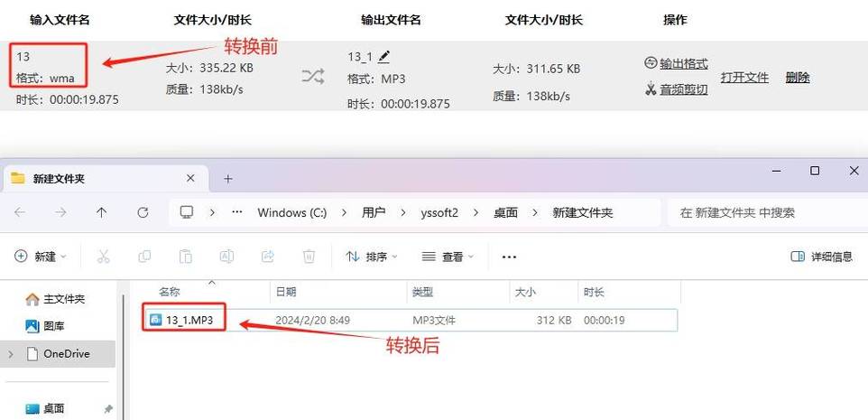Click the Paste toolbar icon
Screen dimensions: 868x420
pyautogui.click(x=186, y=257)
